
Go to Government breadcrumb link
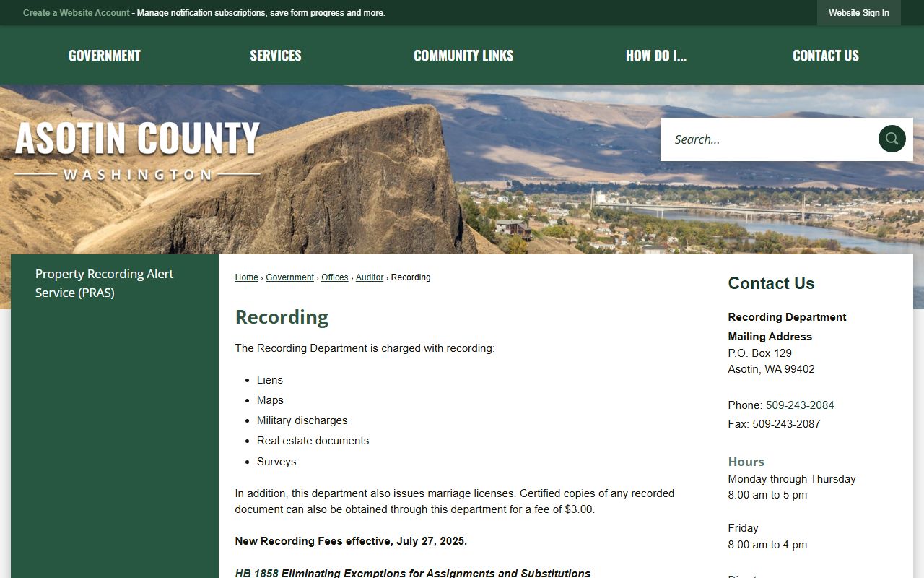click(289, 277)
